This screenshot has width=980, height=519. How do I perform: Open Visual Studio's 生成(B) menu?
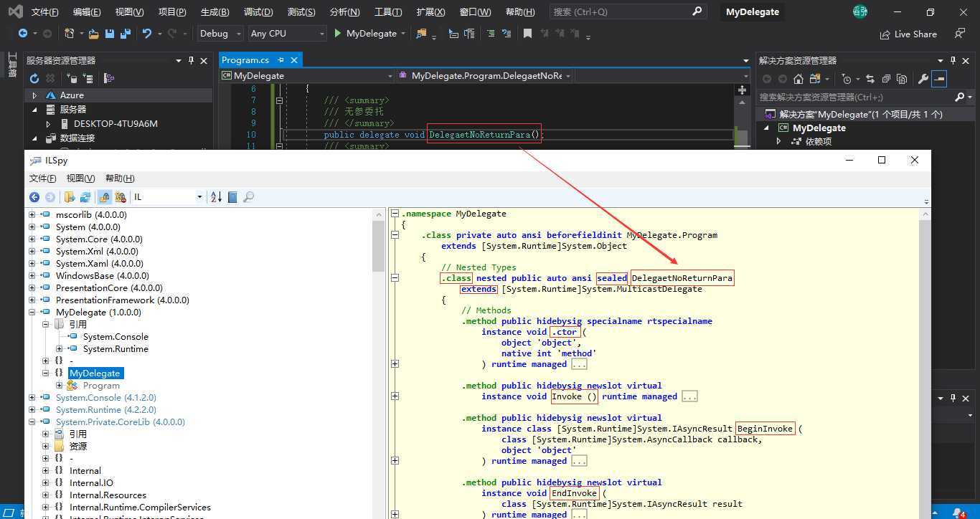pyautogui.click(x=215, y=12)
